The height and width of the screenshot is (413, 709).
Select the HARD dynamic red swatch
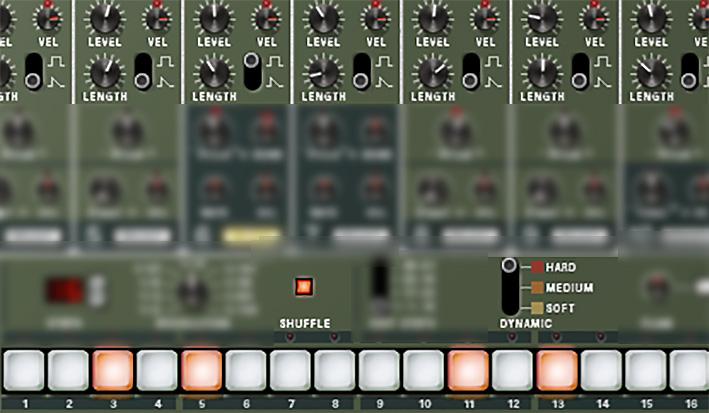pos(537,267)
